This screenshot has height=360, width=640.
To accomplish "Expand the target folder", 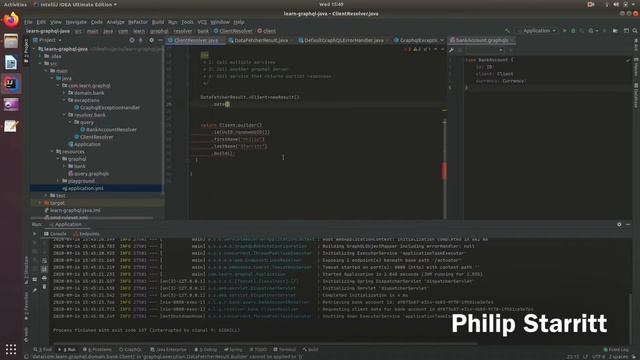I will pyautogui.click(x=40, y=203).
